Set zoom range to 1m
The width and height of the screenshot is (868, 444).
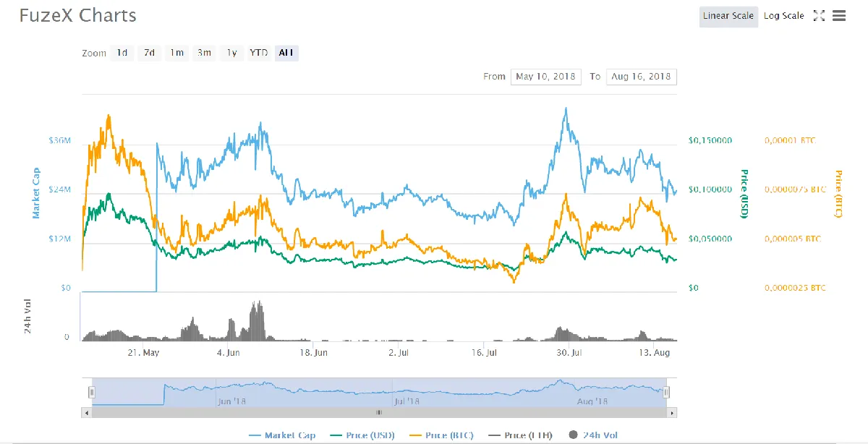tap(176, 53)
